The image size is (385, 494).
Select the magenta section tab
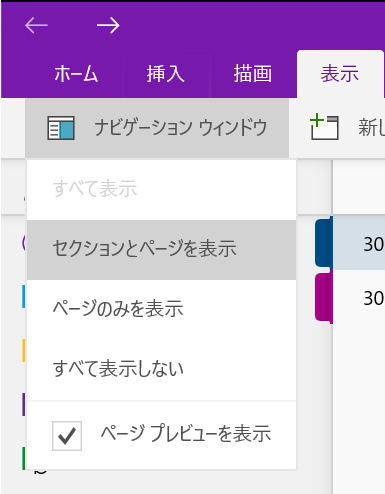[324, 297]
